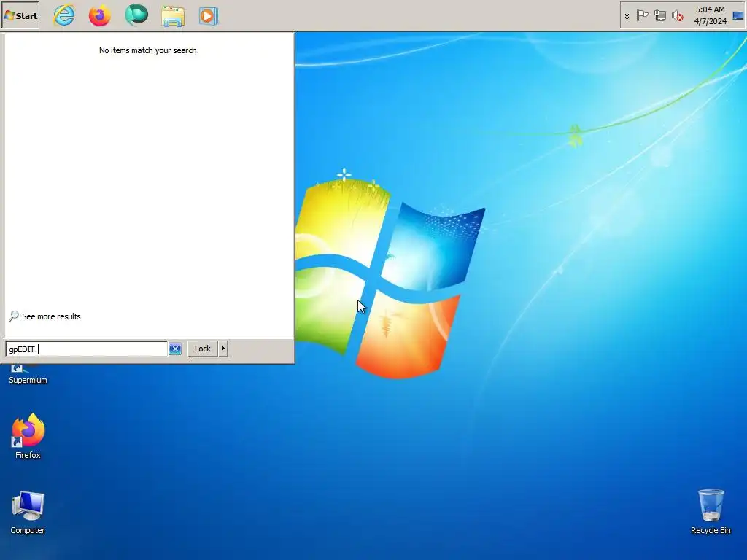
Task: Select the Computer desktop icon
Action: click(28, 513)
